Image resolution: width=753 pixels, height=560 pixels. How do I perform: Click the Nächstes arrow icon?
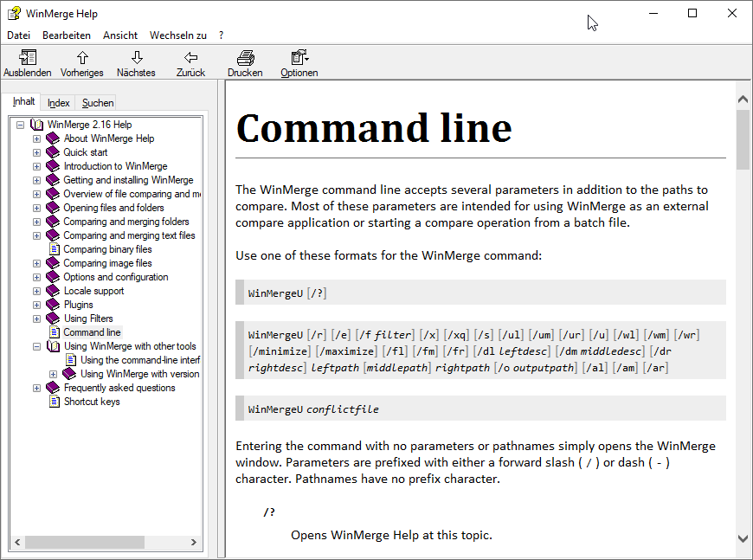136,58
